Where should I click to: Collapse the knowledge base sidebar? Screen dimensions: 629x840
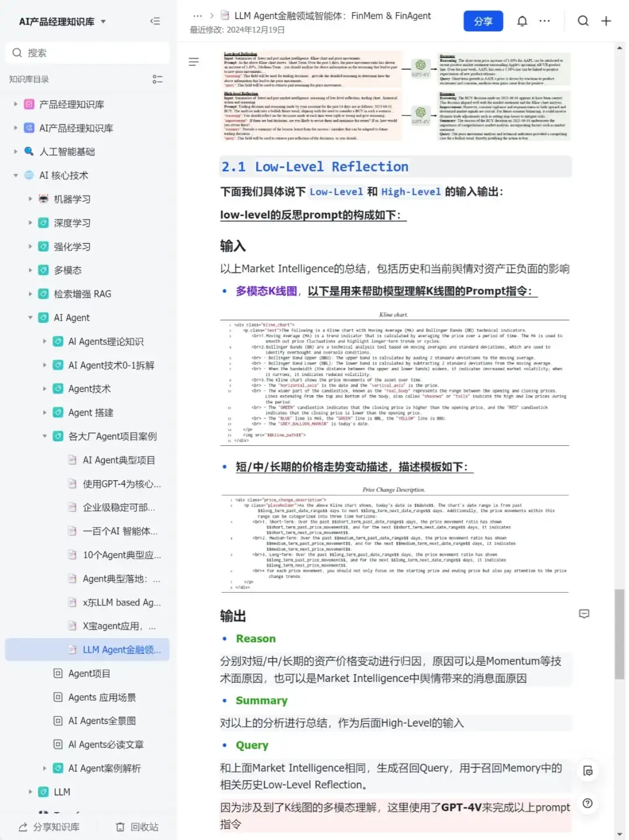(155, 21)
